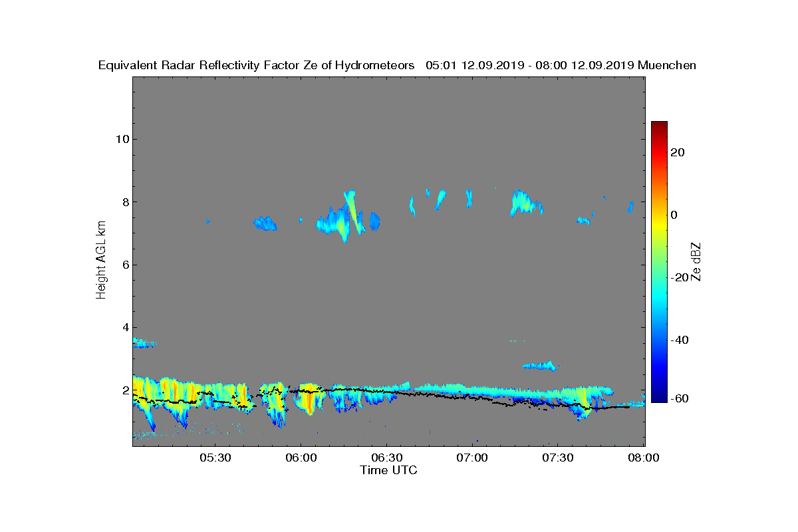Click the colorbar value 20

click(678, 152)
